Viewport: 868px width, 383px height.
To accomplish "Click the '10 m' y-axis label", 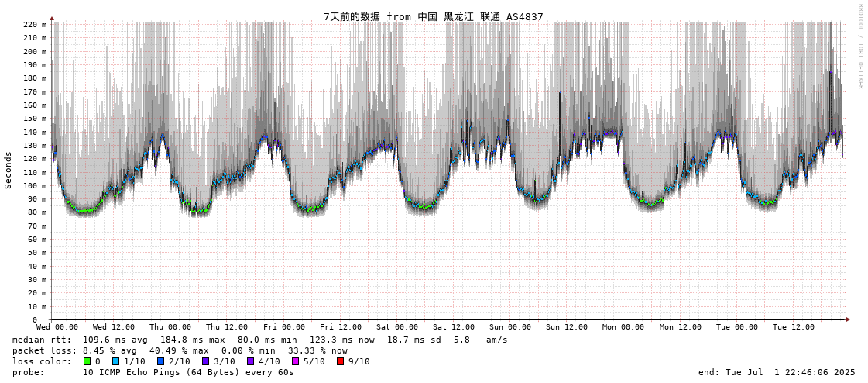I will point(38,306).
